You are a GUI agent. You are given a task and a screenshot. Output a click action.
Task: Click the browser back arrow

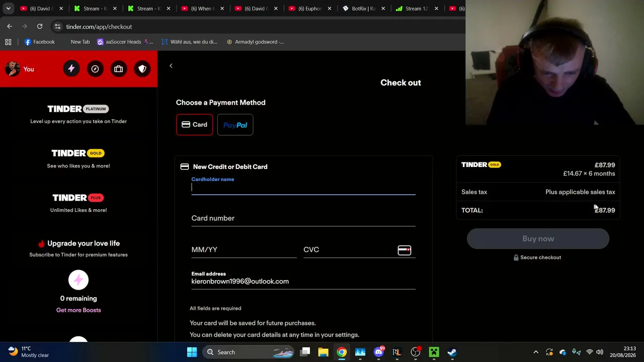[x=10, y=26]
